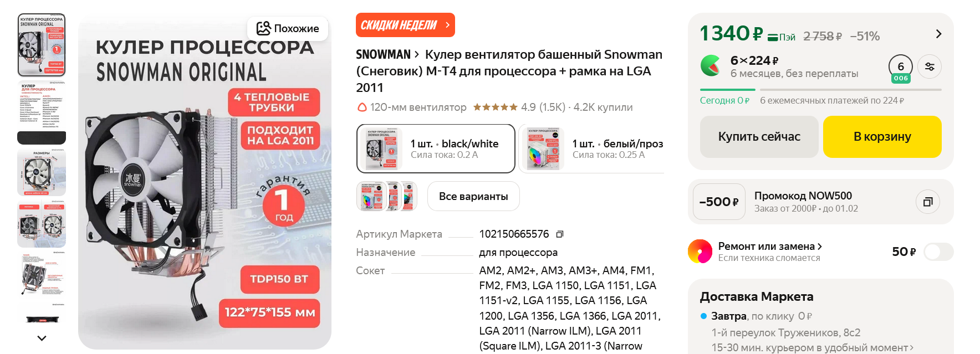Copy promo code NOW500
This screenshot has height=354, width=980.
pyautogui.click(x=928, y=202)
